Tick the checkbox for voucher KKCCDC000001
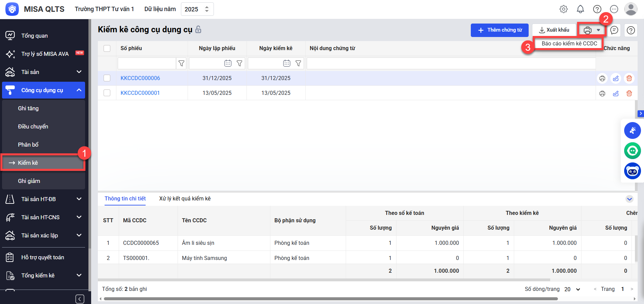This screenshot has height=304, width=644. [x=107, y=93]
